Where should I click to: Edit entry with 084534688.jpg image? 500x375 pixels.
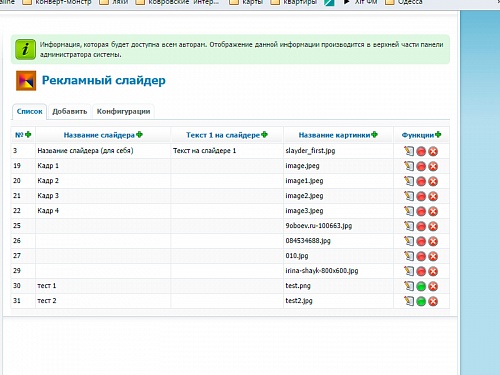409,241
